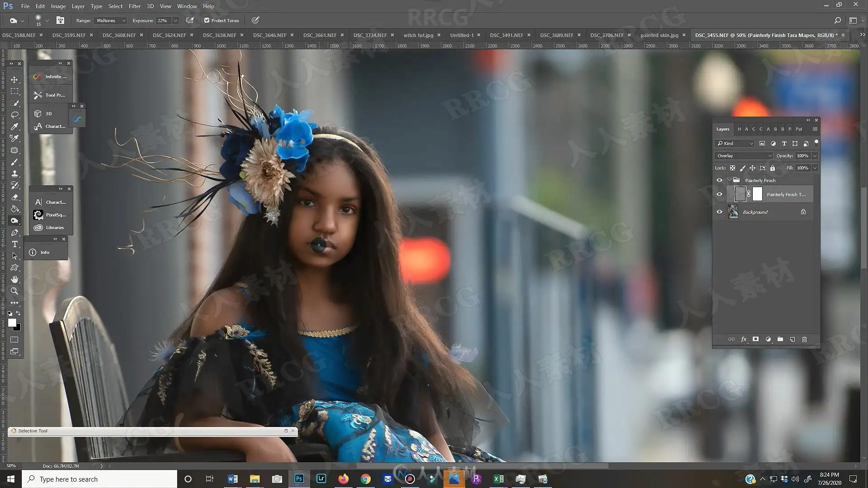The width and height of the screenshot is (868, 488).
Task: Select the Path Selection arrow tool
Action: pos(14,256)
